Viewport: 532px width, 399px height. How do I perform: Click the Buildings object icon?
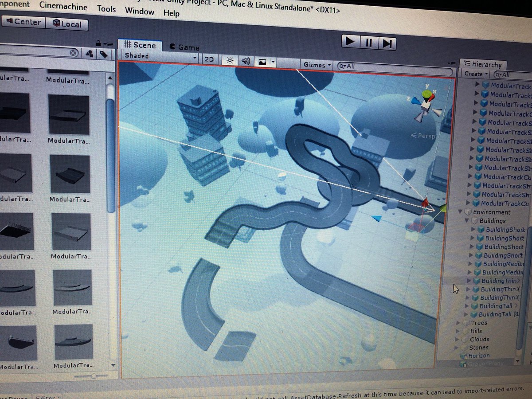tap(474, 220)
